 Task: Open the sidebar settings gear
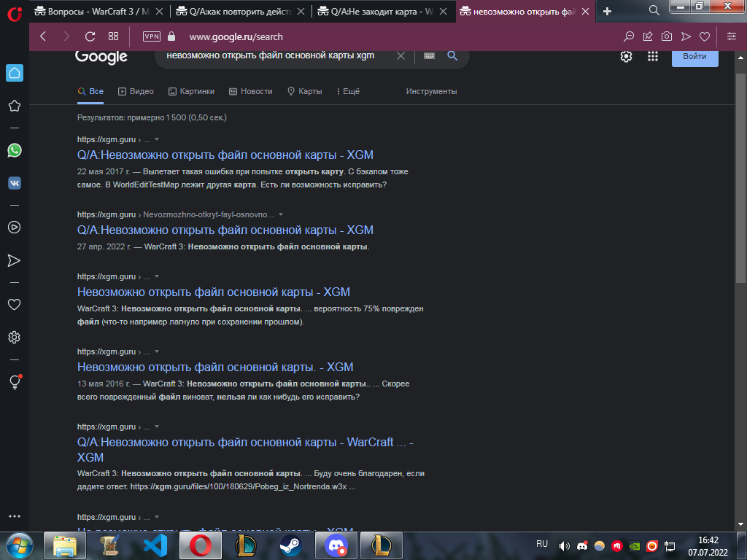coord(15,337)
